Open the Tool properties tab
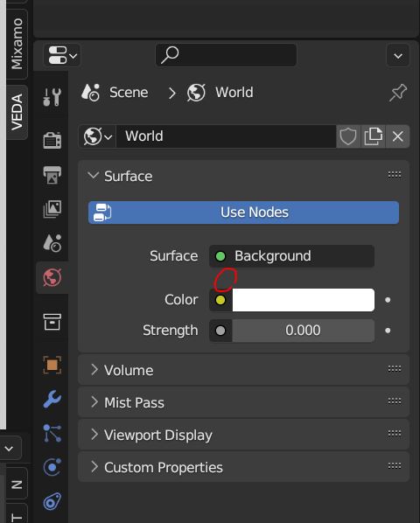420x523 pixels. pos(52,97)
